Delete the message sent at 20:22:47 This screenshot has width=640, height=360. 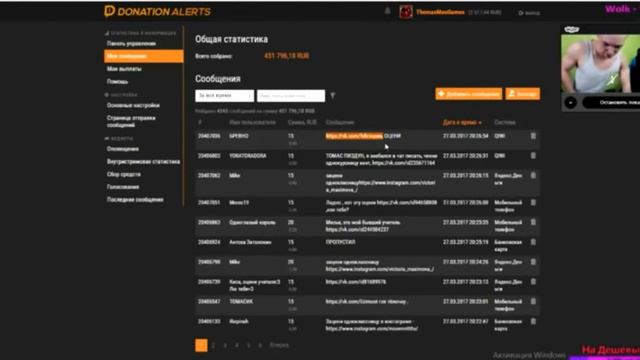(x=533, y=322)
